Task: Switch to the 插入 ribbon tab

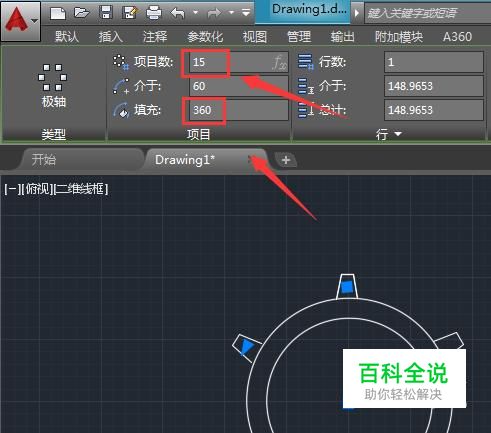Action: point(111,36)
